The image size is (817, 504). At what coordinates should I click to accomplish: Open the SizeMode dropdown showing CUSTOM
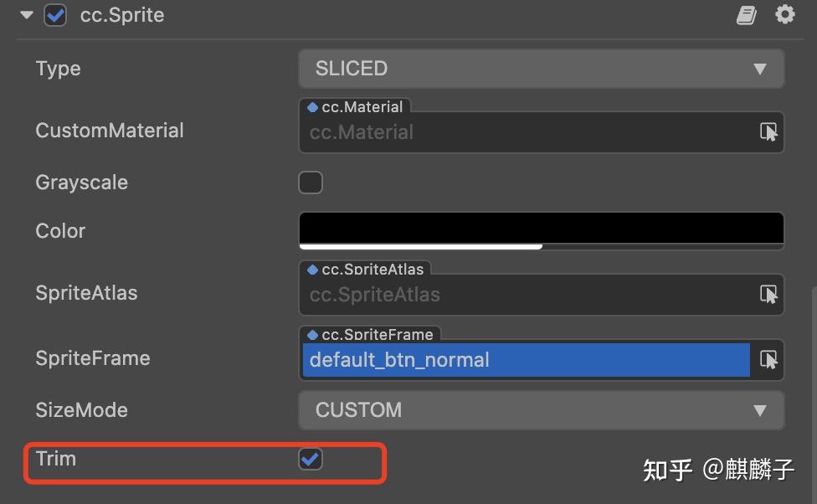pos(541,410)
